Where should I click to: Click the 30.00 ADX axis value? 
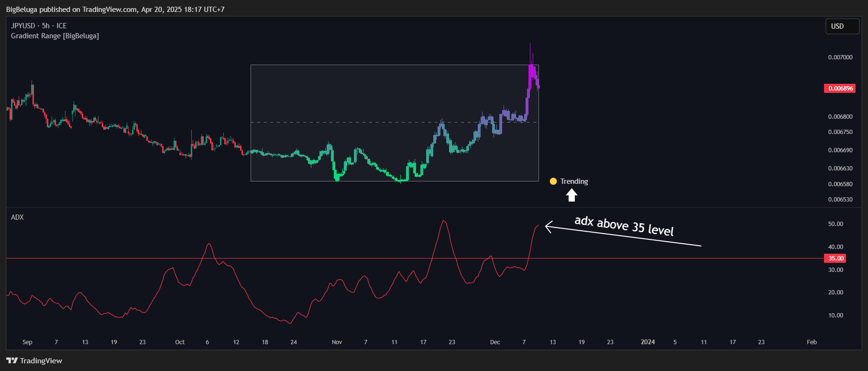pyautogui.click(x=835, y=270)
